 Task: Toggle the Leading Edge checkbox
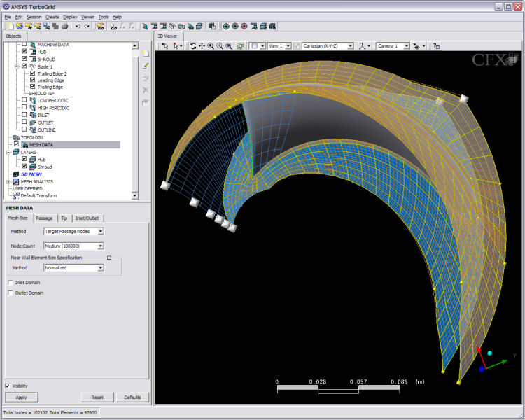coord(32,80)
